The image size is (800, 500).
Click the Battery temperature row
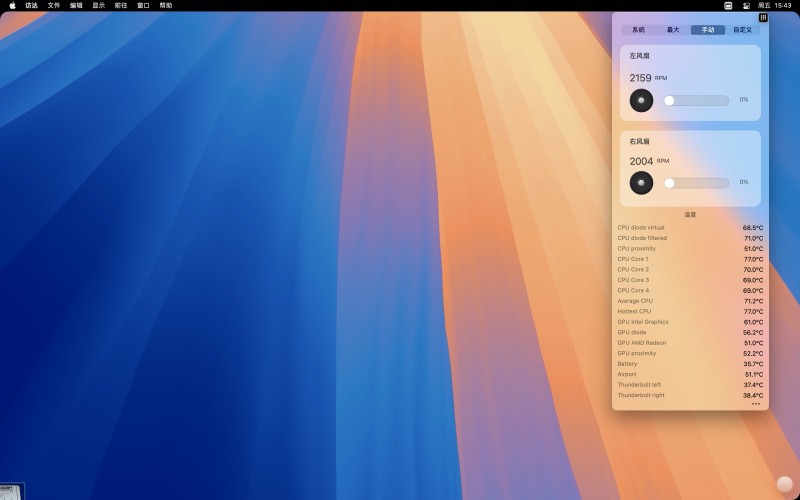[690, 364]
